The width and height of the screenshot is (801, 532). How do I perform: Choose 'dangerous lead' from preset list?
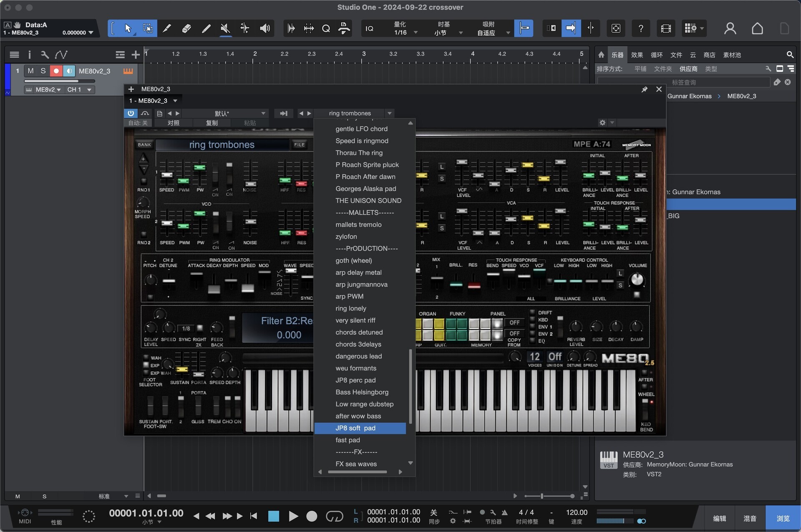tap(358, 356)
